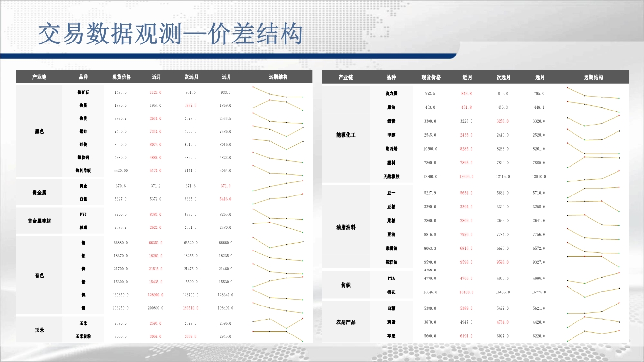The height and width of the screenshot is (362, 644).
Task: Click the forward-curve sparkline in the 铝 row
Action: (278, 256)
